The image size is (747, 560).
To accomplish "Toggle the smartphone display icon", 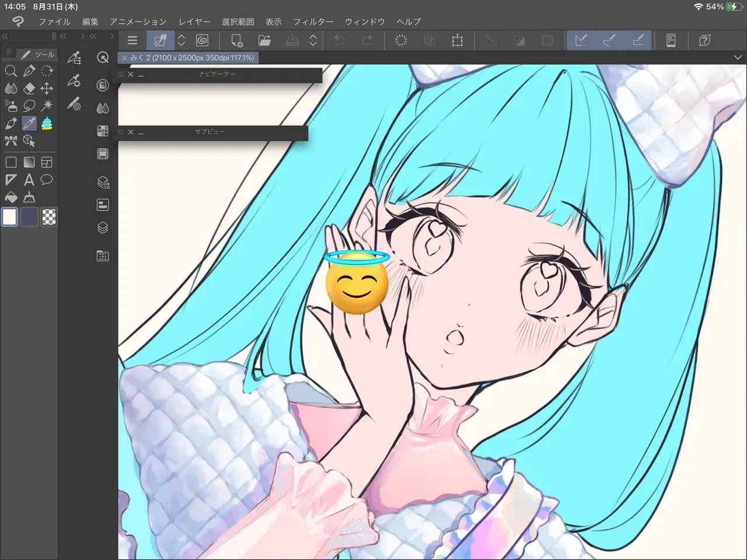I will point(671,40).
